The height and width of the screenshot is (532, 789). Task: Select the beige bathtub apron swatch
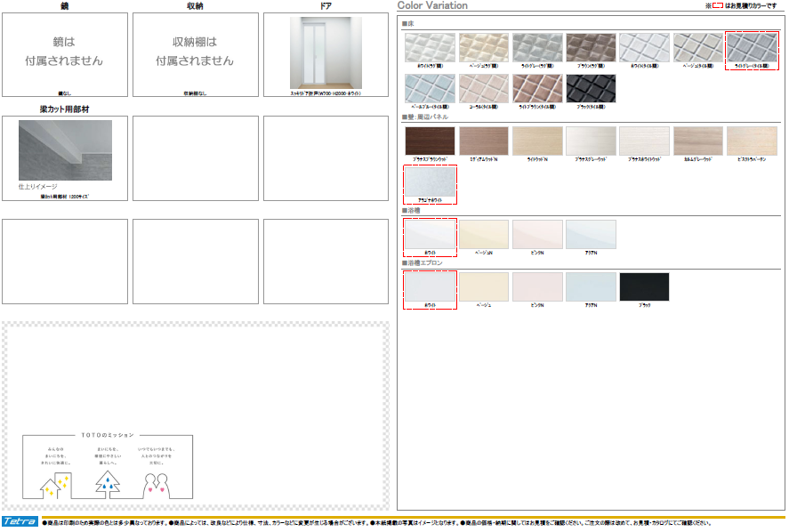[x=484, y=287]
